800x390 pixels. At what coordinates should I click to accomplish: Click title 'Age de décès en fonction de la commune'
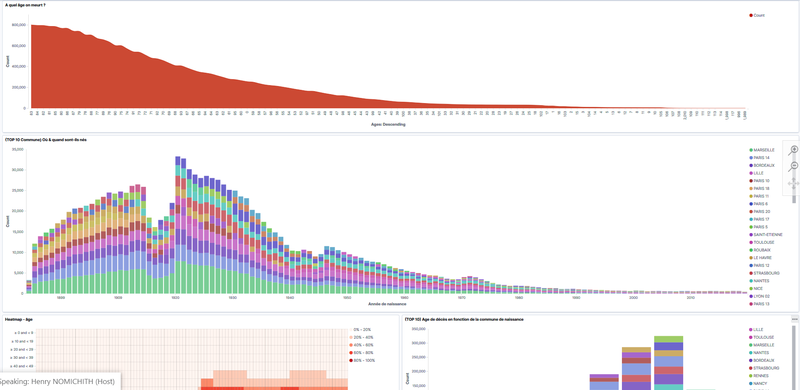(x=464, y=319)
